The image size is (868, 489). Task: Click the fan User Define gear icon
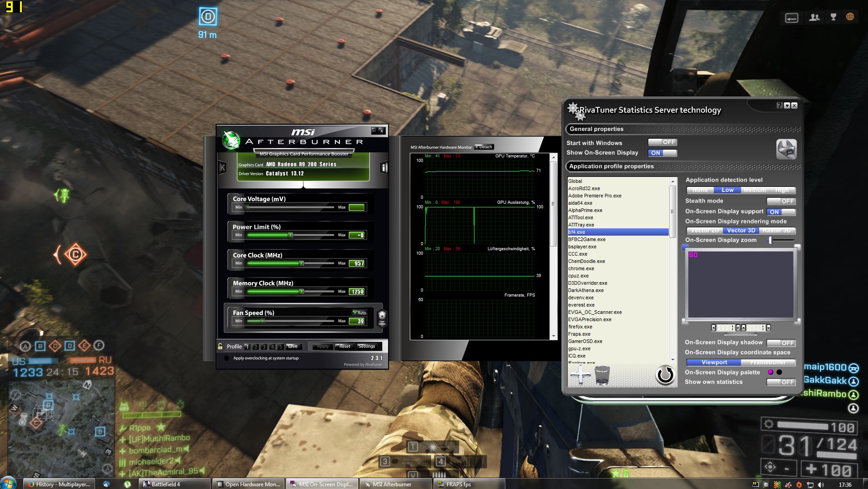(x=382, y=317)
